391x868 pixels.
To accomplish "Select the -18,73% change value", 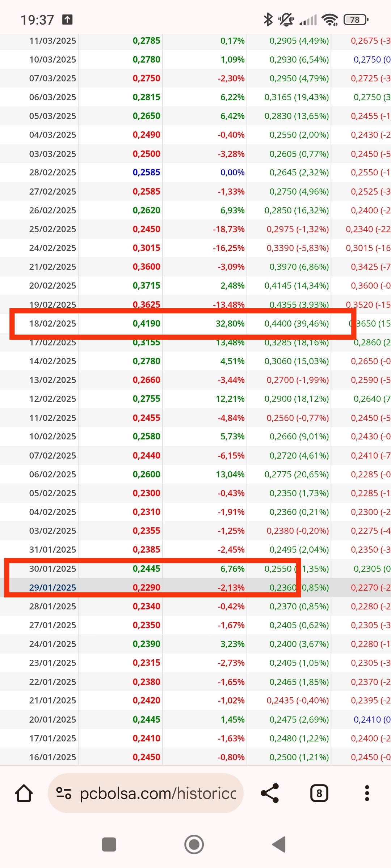I will pos(228,229).
